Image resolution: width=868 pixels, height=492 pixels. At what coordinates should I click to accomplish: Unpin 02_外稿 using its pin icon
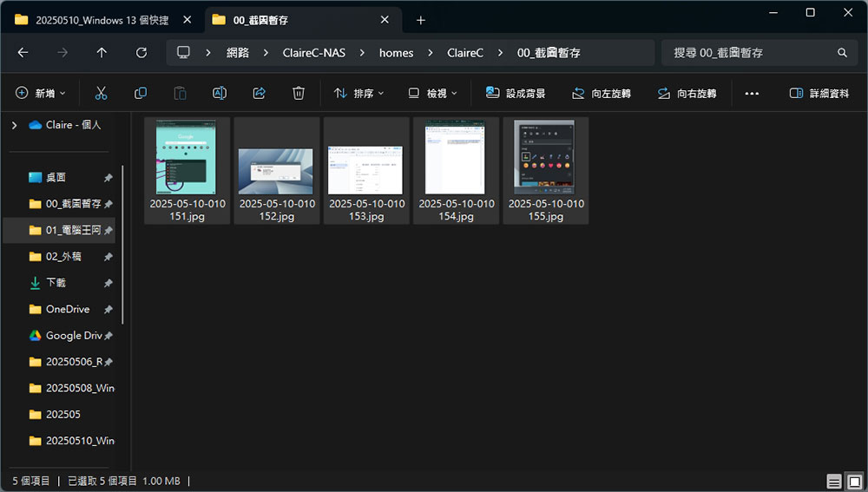[x=108, y=257]
